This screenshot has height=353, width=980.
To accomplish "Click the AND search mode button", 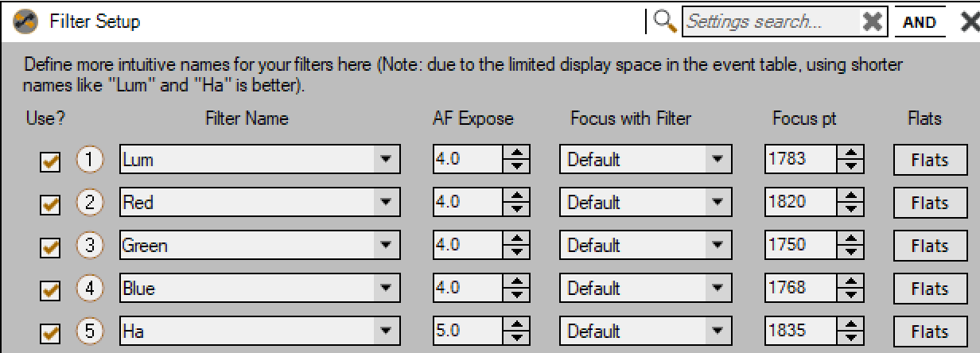I will click(x=920, y=22).
